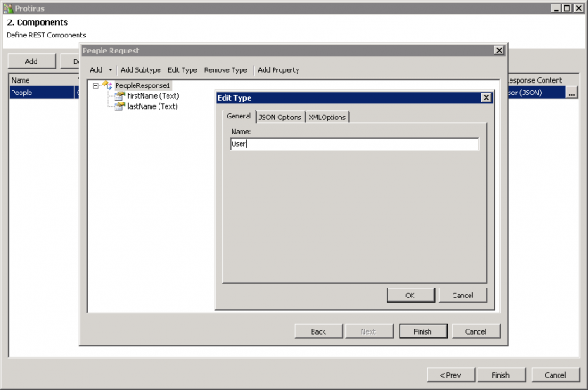
Task: Collapse the PeopleResponse1 tree node
Action: pyautogui.click(x=95, y=85)
